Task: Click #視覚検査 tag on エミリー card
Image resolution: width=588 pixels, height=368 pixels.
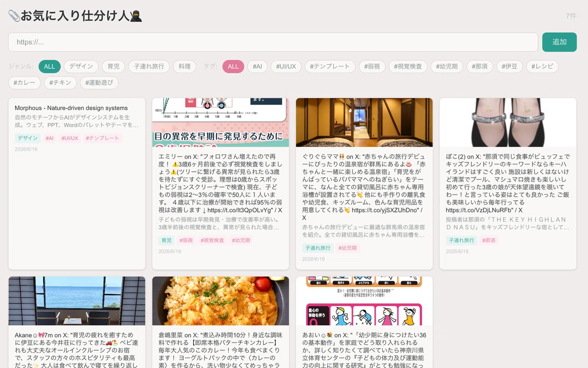Action: (x=212, y=240)
